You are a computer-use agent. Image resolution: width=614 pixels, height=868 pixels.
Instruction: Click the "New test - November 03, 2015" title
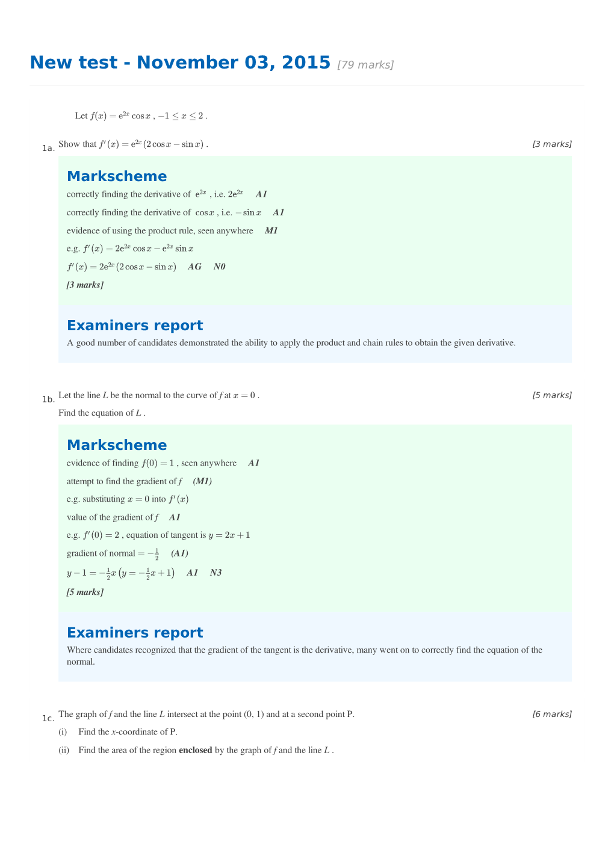[180, 63]
